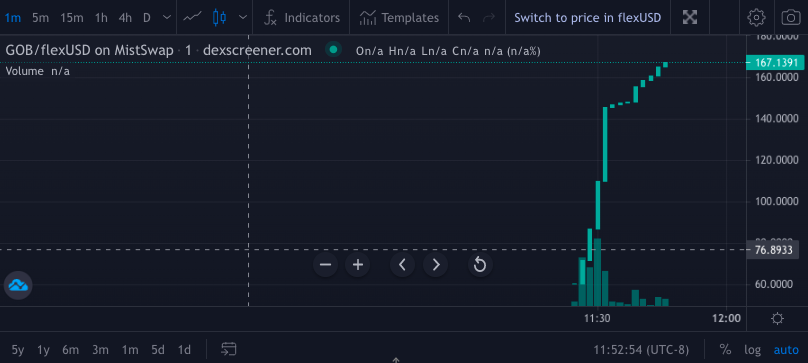Switch to the D daily timeframe
Screen dimensions: 808x363
point(147,18)
